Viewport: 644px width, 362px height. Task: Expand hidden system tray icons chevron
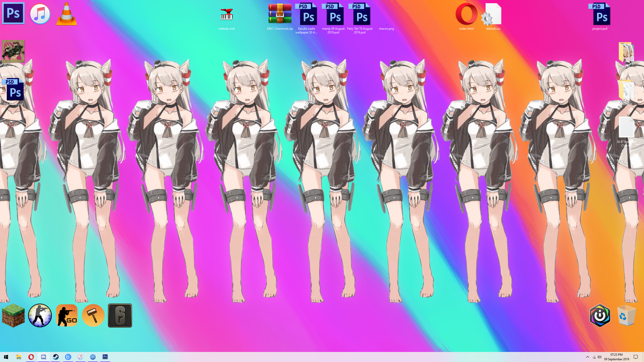click(588, 357)
